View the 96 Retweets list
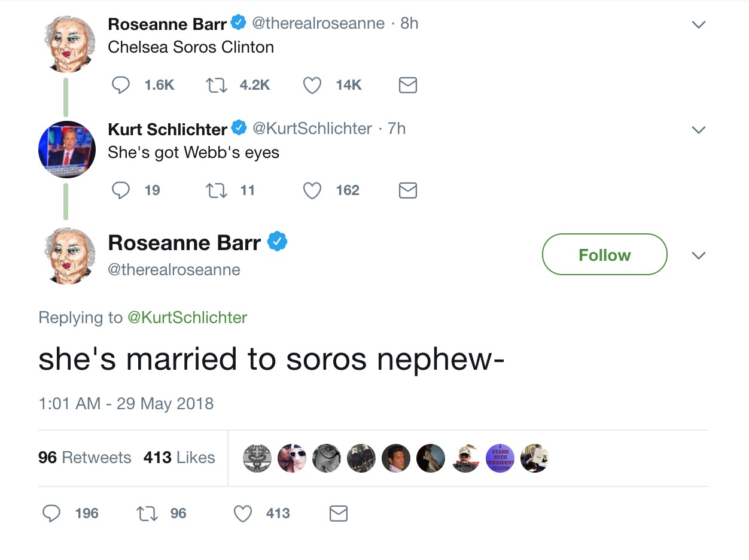 84,458
